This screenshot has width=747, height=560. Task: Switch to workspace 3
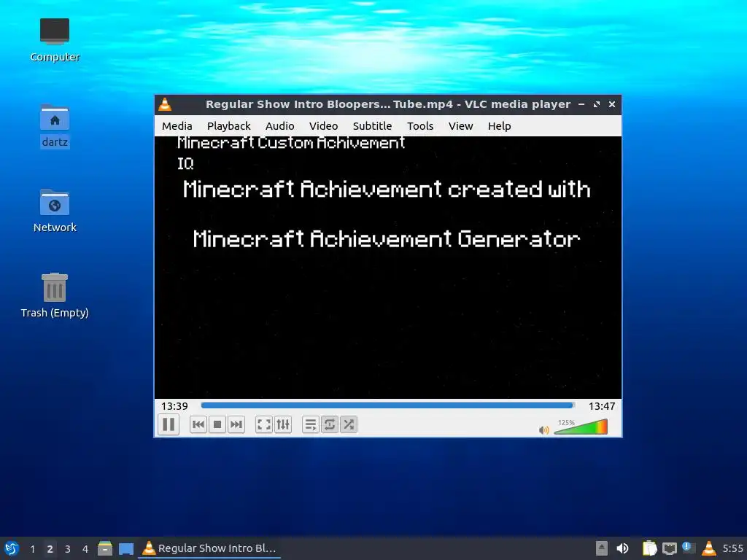tap(68, 548)
